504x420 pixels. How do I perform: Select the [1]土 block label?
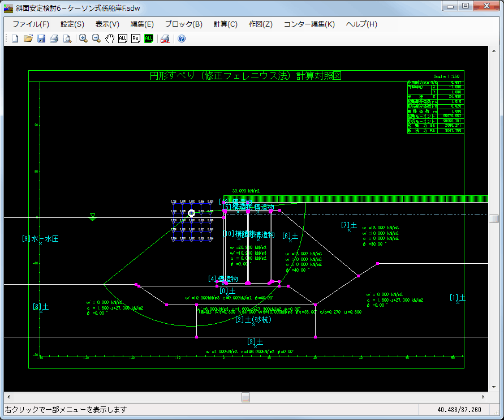click(458, 298)
